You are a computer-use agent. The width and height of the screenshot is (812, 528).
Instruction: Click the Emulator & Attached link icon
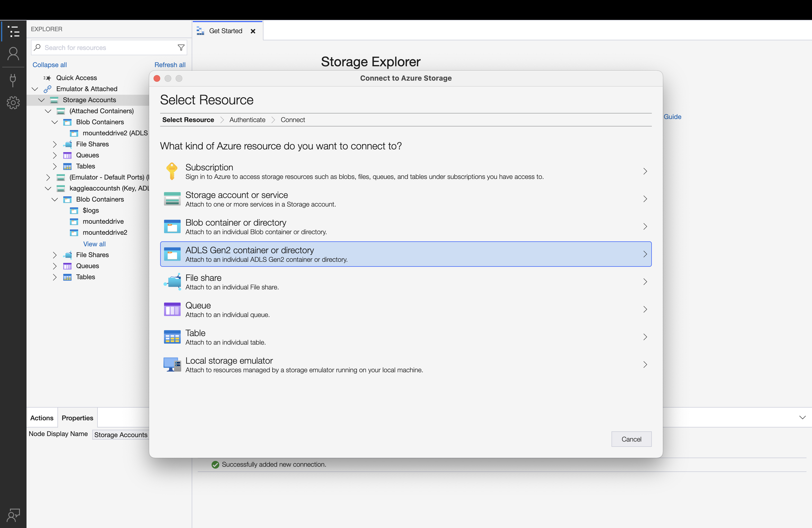tap(48, 89)
